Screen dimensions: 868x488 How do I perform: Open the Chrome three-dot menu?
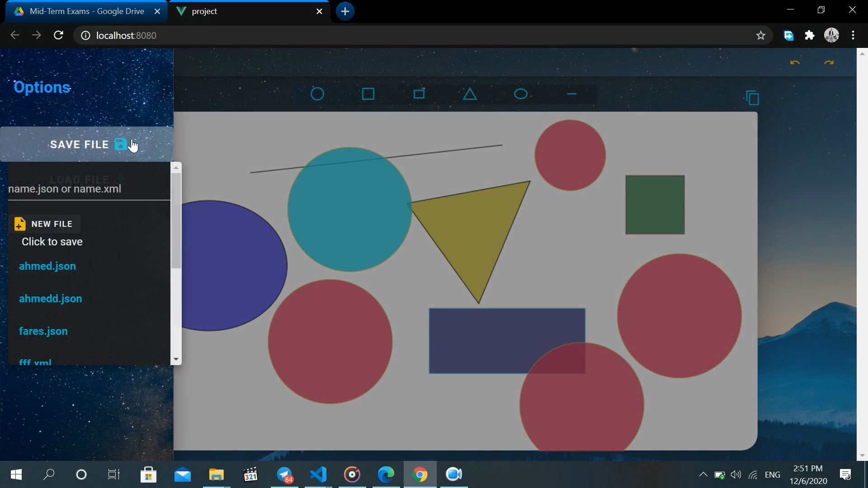click(853, 35)
